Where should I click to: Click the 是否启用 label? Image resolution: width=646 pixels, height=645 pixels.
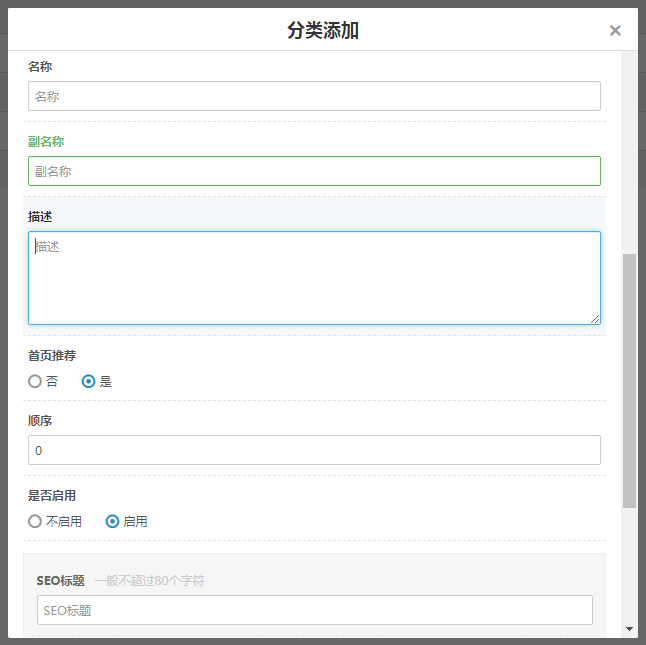pyautogui.click(x=52, y=495)
